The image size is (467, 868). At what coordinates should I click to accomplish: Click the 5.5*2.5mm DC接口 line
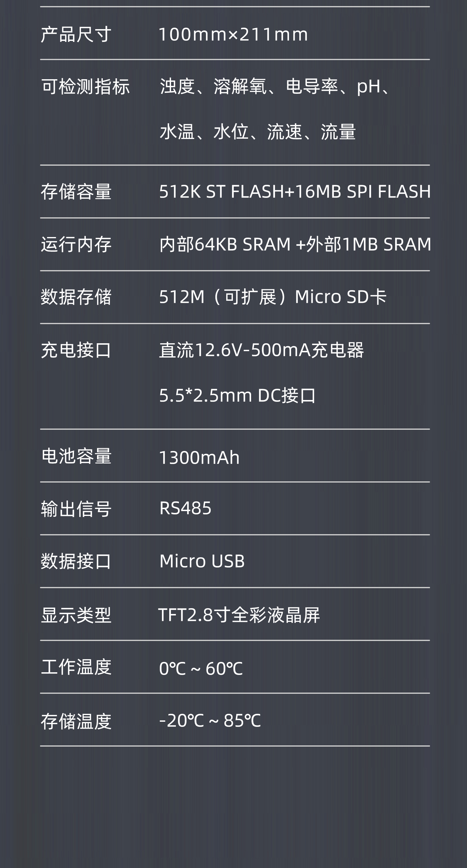pyautogui.click(x=237, y=395)
